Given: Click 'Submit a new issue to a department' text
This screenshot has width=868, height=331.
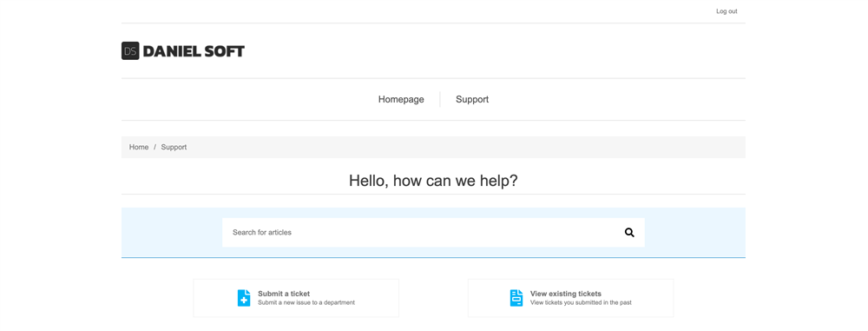Looking at the screenshot, I should (x=306, y=302).
